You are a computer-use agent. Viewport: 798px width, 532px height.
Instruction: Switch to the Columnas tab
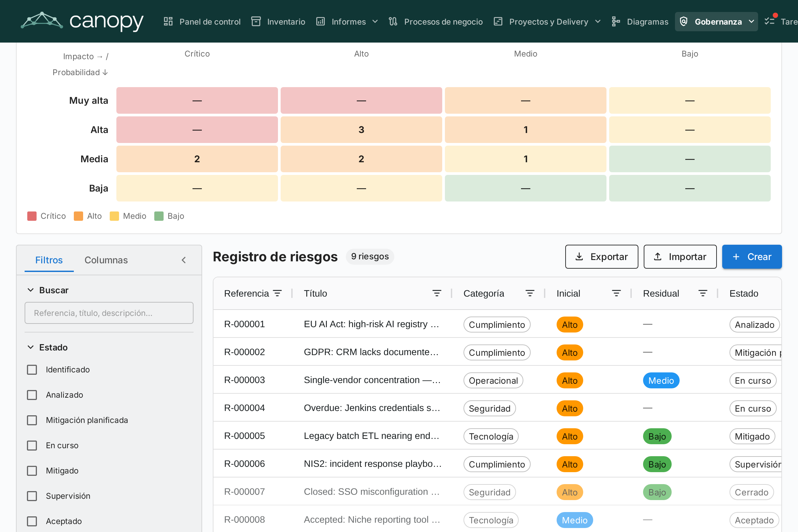(106, 260)
